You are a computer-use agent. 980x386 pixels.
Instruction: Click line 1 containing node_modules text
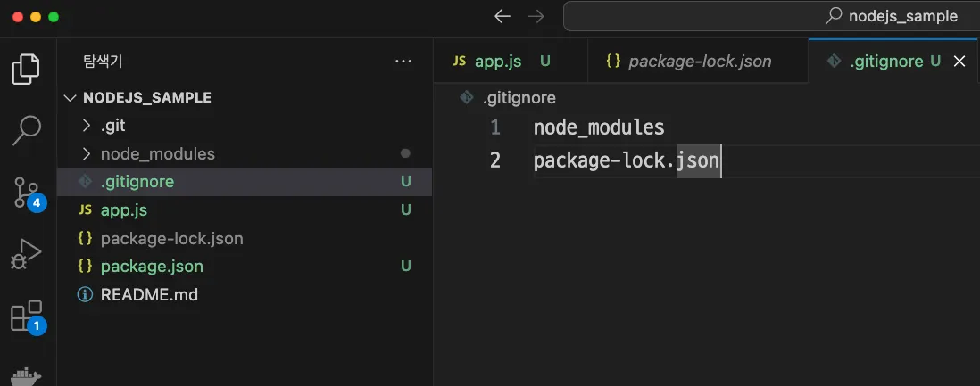tap(599, 127)
